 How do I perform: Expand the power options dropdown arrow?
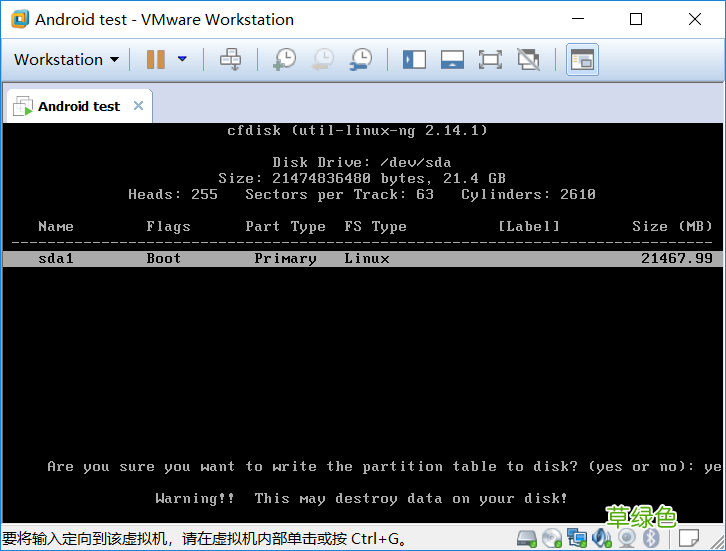click(x=182, y=59)
